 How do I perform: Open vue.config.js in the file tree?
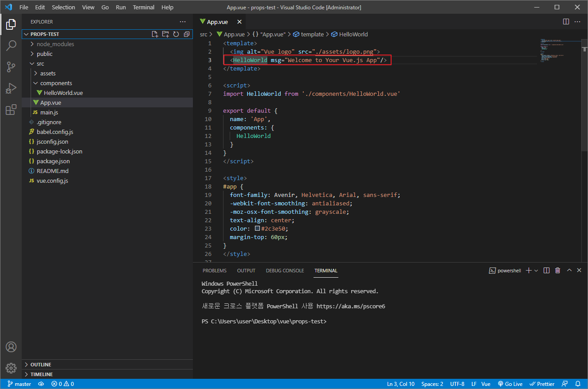[107, 181]
